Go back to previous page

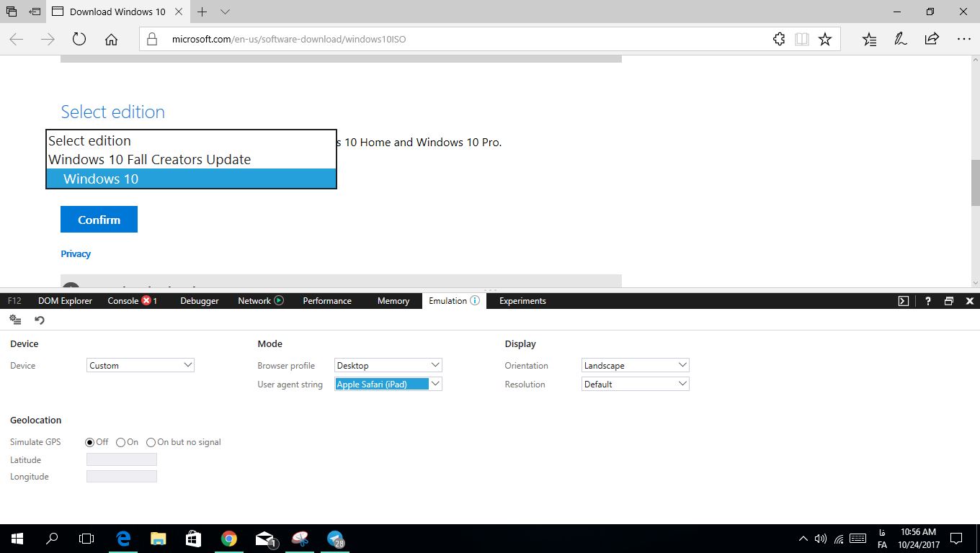tap(16, 40)
